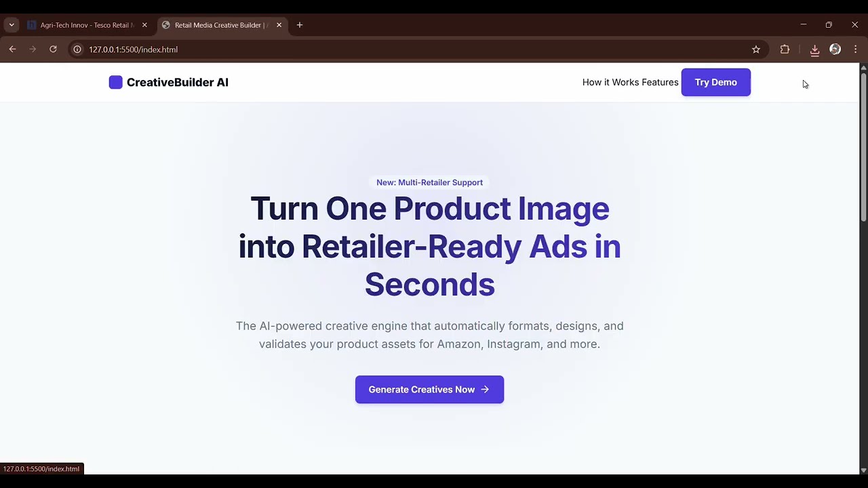
Task: Open a new browser tab
Action: point(300,25)
